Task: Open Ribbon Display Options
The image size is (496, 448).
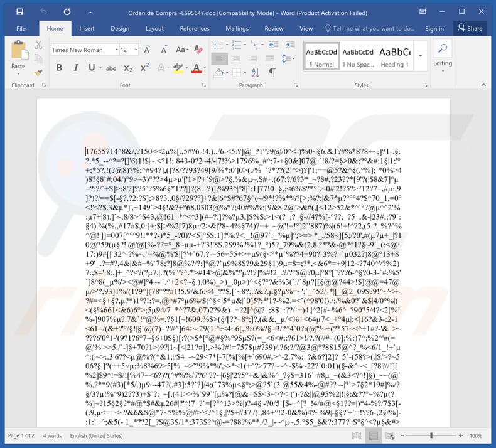Action: coord(423,12)
